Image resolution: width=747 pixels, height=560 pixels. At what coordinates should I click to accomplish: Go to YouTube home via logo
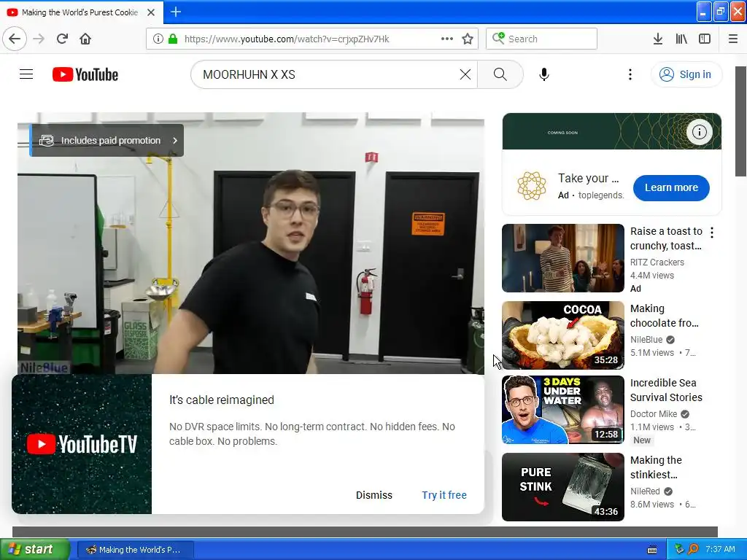pyautogui.click(x=85, y=74)
